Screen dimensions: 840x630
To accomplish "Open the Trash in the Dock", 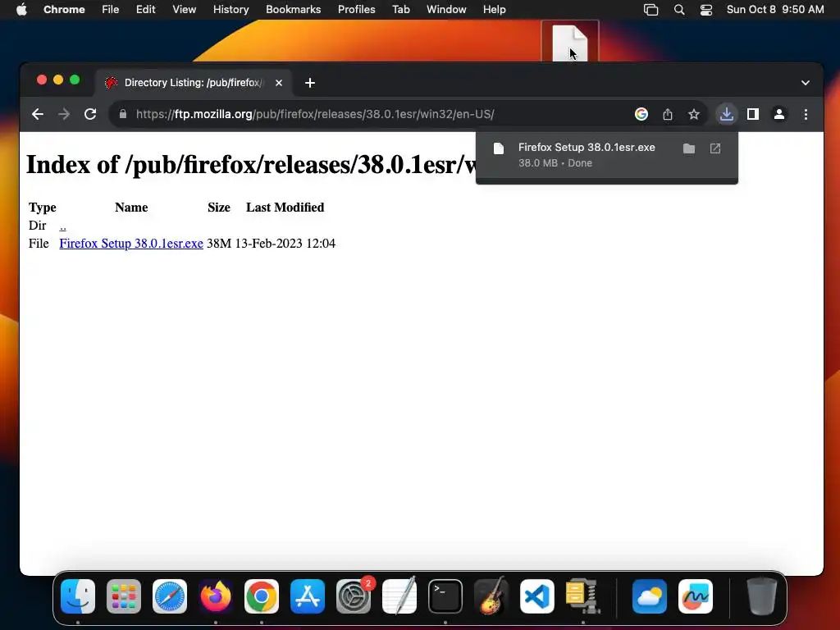I will tap(762, 596).
